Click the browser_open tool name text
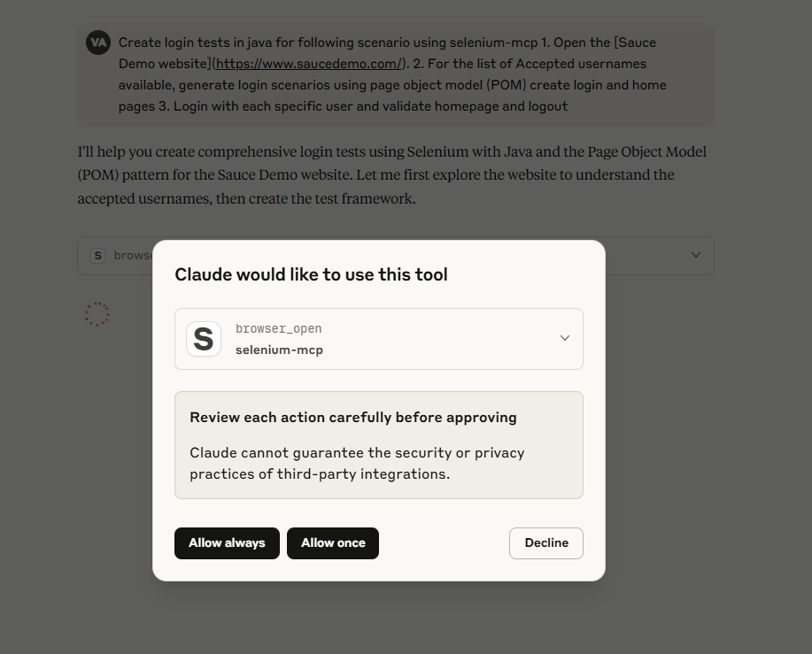The width and height of the screenshot is (812, 654). (x=279, y=328)
